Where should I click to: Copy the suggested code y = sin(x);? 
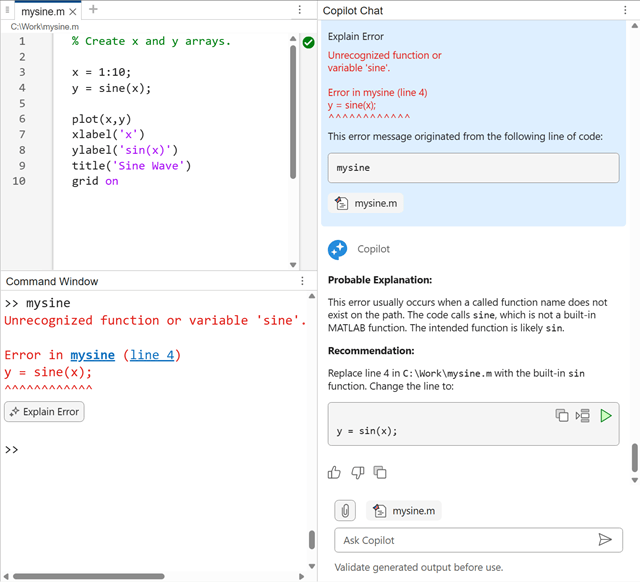[x=562, y=415]
